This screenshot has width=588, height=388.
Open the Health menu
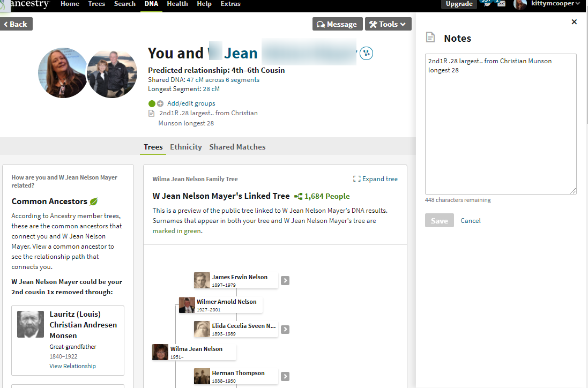click(177, 4)
